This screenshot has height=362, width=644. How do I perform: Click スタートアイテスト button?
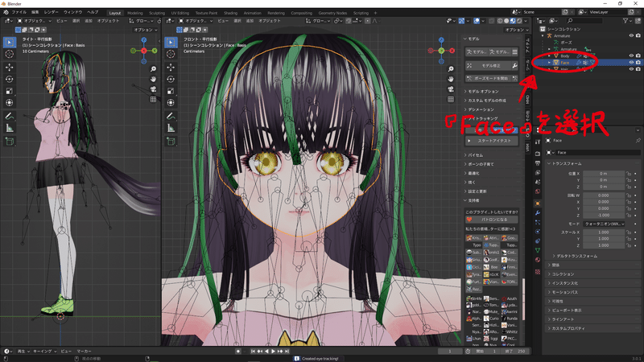coord(492,141)
